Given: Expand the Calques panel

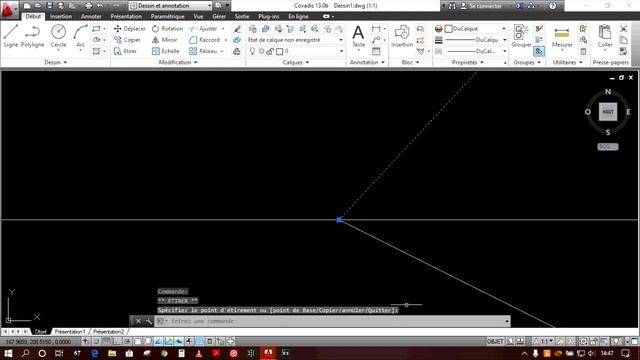Looking at the screenshot, I should pos(296,62).
